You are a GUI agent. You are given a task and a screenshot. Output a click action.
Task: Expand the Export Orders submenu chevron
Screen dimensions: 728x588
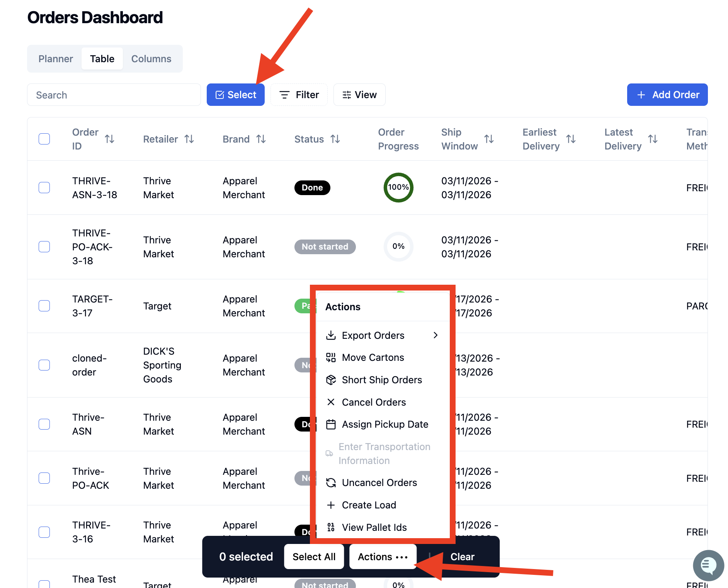point(435,335)
